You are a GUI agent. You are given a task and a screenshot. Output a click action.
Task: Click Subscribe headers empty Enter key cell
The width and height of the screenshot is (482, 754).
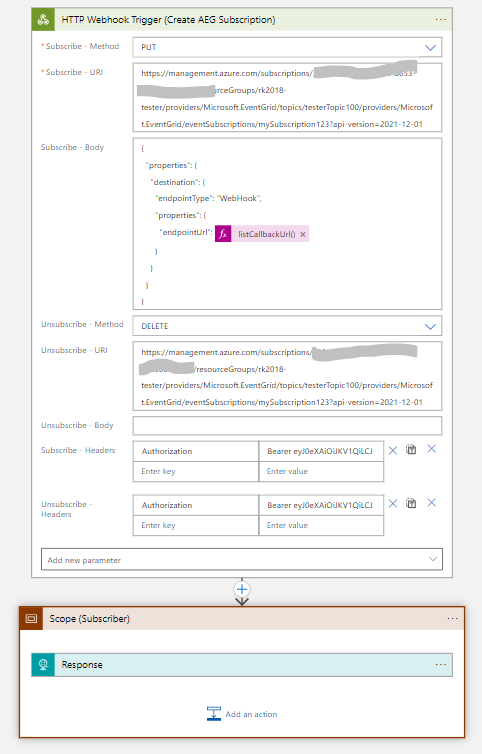tap(196, 471)
